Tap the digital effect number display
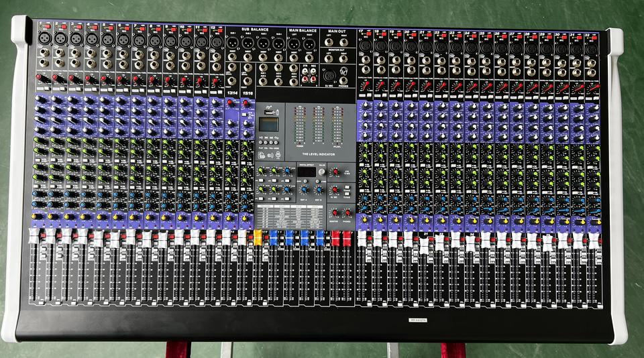This screenshot has width=644, height=358. click(307, 172)
